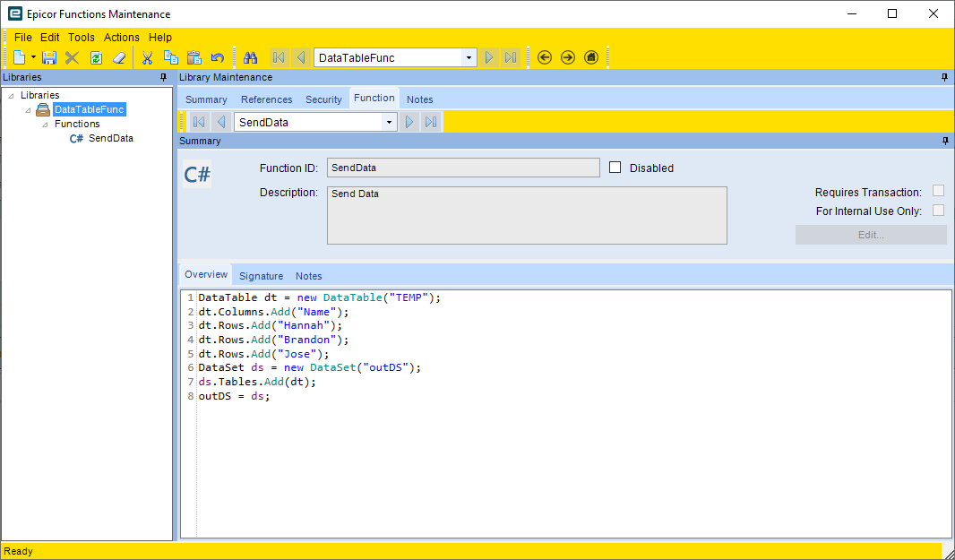Jump to first function beside SendData combo
The image size is (955, 560).
click(x=199, y=122)
